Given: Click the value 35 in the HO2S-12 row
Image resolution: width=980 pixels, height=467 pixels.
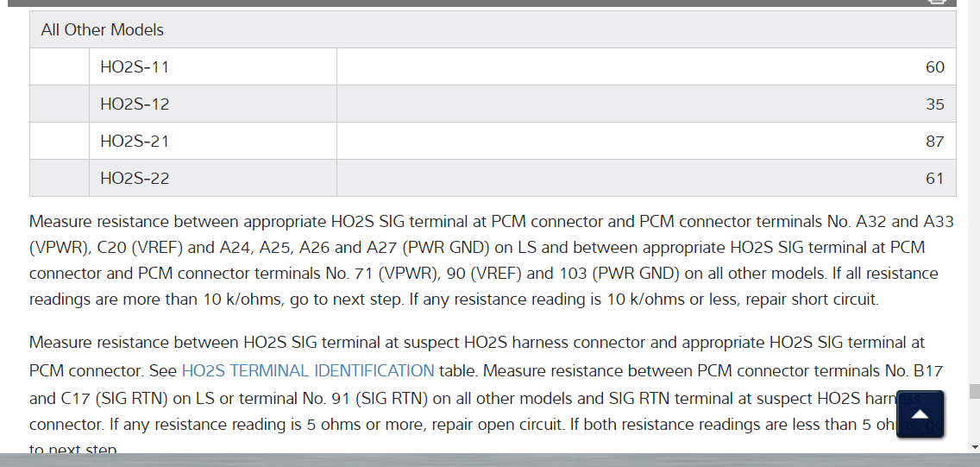Looking at the screenshot, I should [x=935, y=104].
